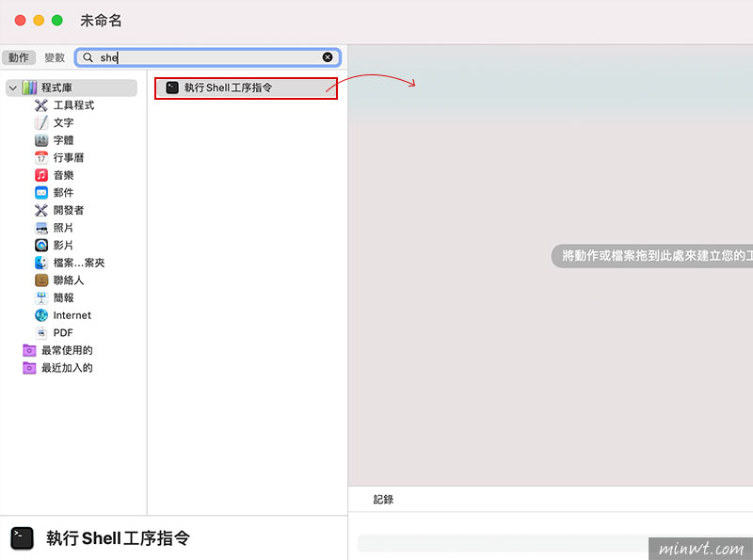Click the 工具程式 tools icon
This screenshot has width=753, height=560.
[41, 105]
